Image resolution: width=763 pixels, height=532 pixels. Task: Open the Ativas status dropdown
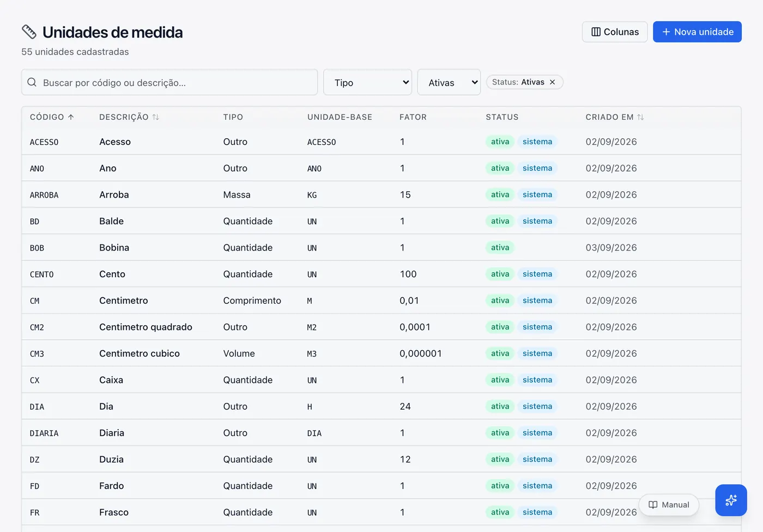[449, 82]
